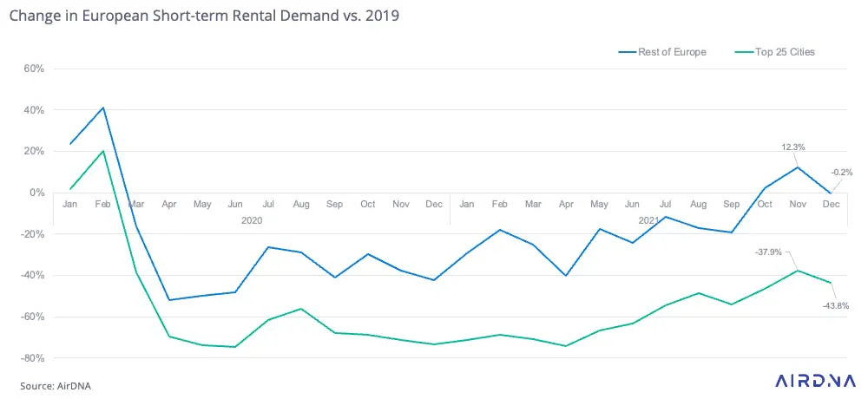Click the -40% y-axis label
This screenshot has width=868, height=399.
[33, 276]
